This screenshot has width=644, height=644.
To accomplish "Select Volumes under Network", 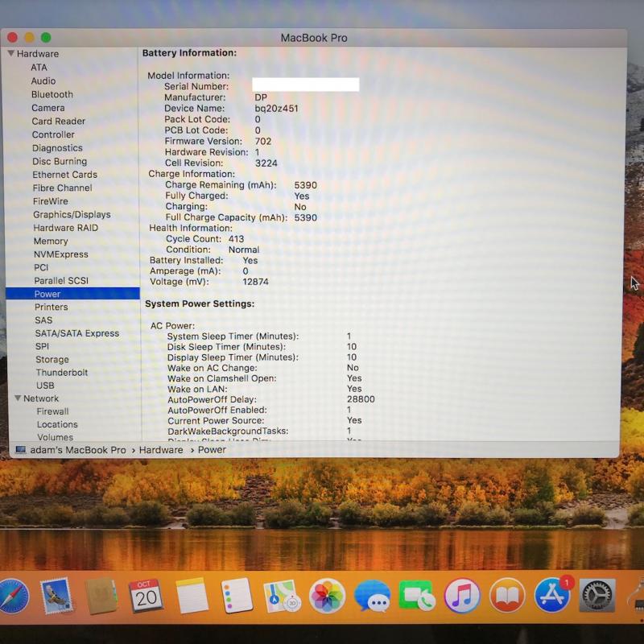I will (x=56, y=437).
